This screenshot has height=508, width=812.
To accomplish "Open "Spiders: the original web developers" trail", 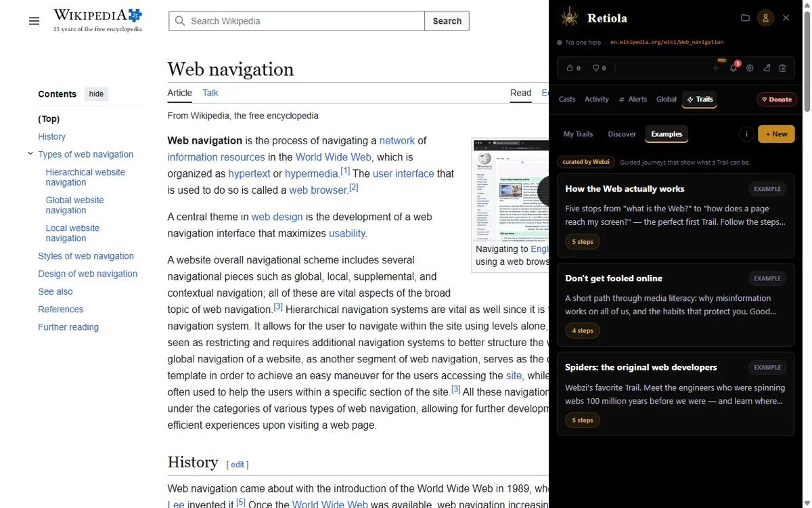I will click(675, 394).
